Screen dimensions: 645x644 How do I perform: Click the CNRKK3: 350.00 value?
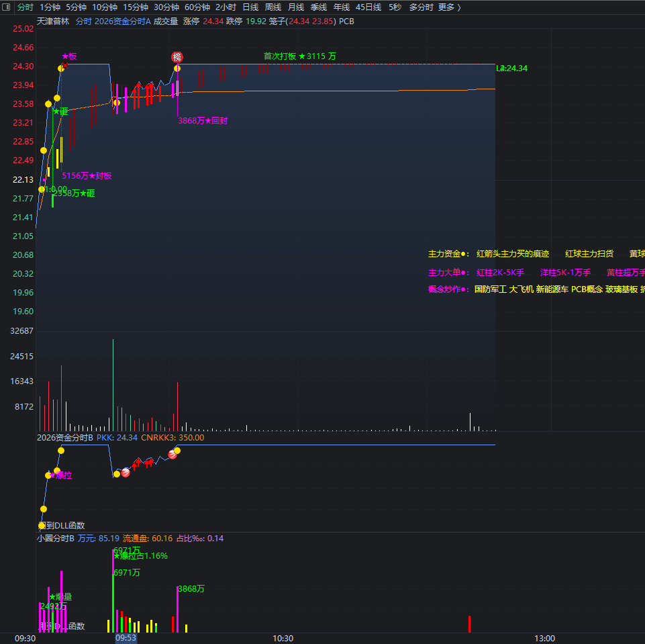172,437
